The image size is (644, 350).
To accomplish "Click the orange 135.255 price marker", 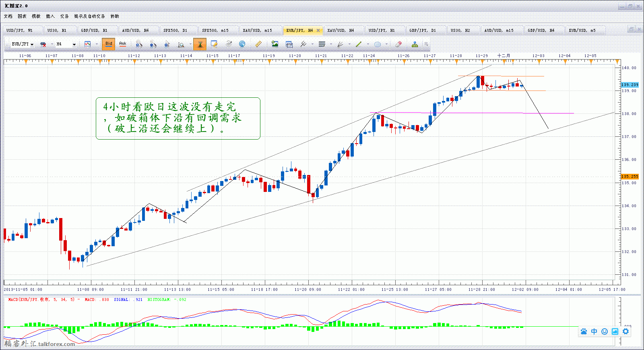I will [x=630, y=177].
